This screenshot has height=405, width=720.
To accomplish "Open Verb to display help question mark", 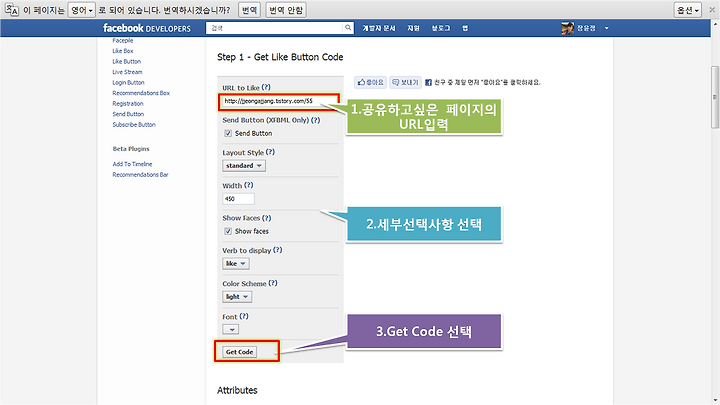I will point(277,250).
